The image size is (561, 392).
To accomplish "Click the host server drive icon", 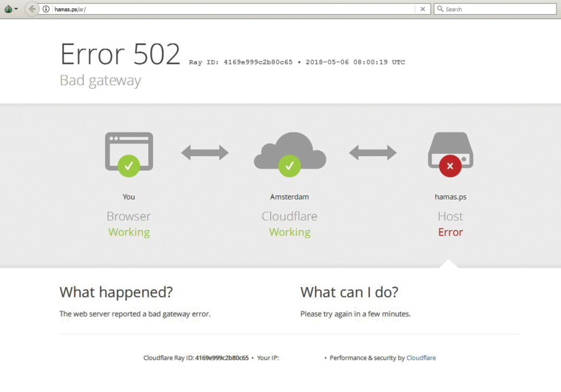I will pos(451,150).
